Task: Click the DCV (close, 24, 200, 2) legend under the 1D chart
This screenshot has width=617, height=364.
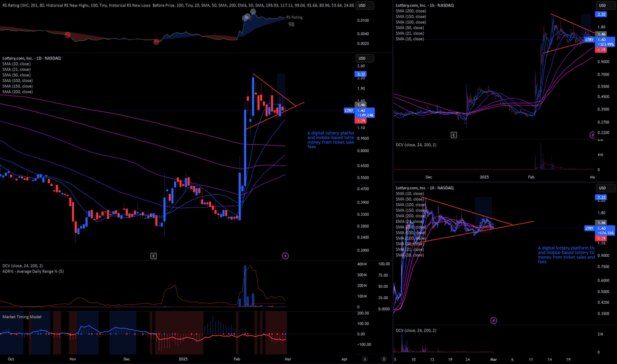Action: click(23, 266)
